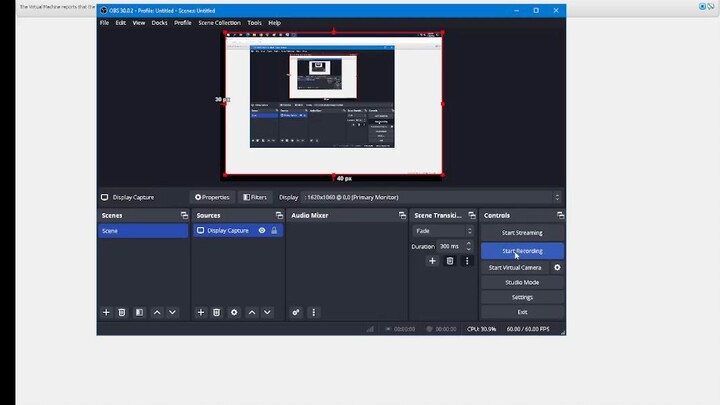Image resolution: width=720 pixels, height=405 pixels.
Task: Open scene filters icon in Scenes panel
Action: point(139,312)
